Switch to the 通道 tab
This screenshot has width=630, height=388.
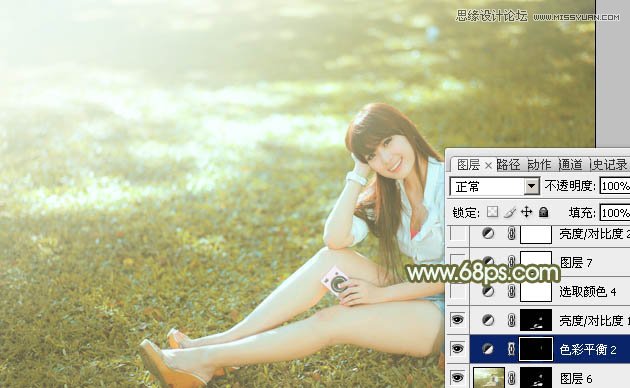pos(571,165)
